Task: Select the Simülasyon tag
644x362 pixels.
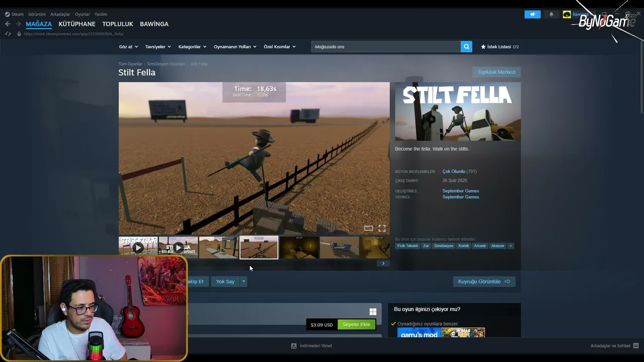Action: tap(444, 246)
